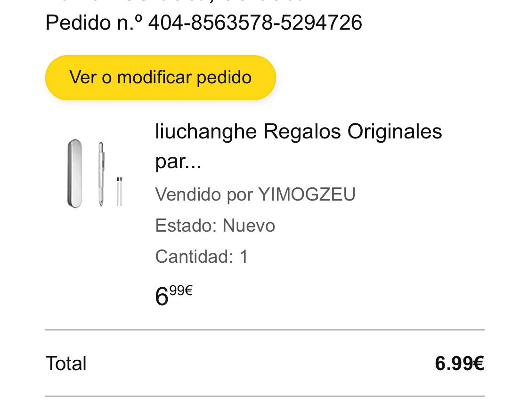Screen dimensions: 512x420
Task: Click the 6,99€ item price
Action: coord(174,295)
